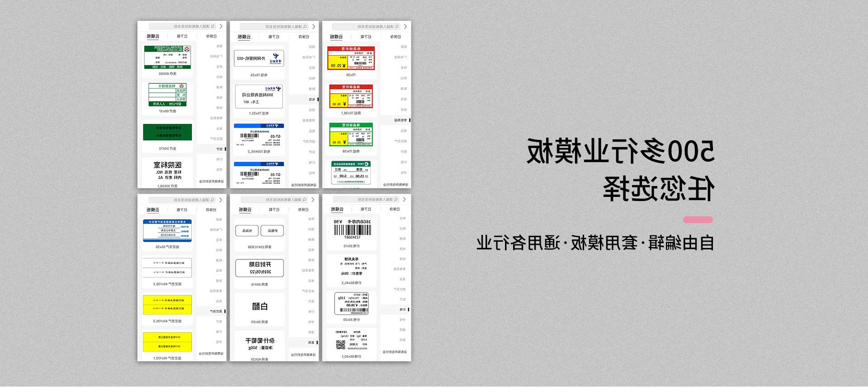The height and width of the screenshot is (392, 868).
Task: Open blue 固定资产 55x26 asset card template
Action: coord(167,234)
